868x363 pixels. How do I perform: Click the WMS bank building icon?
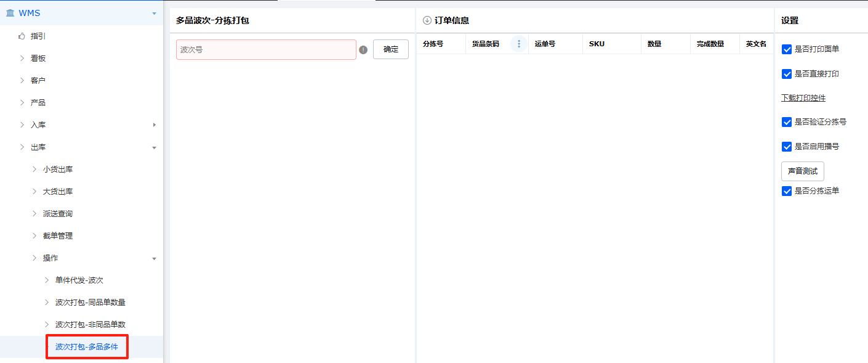10,13
